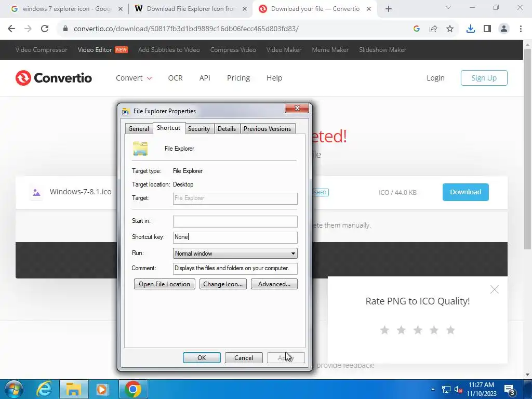Click the Convertio logo
This screenshot has width=532, height=399.
point(54,78)
